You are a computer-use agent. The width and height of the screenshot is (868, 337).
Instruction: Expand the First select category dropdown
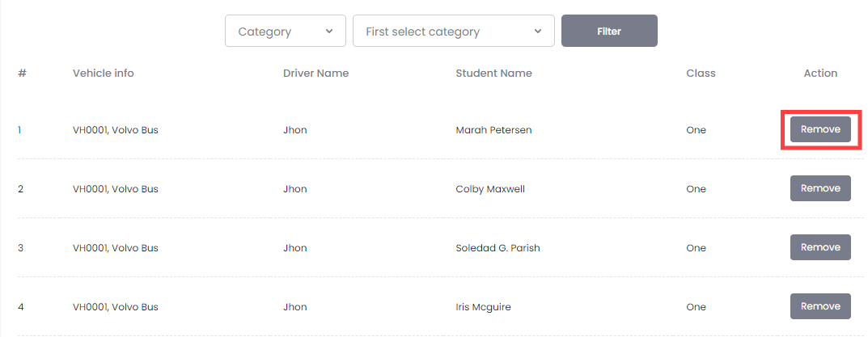453,32
